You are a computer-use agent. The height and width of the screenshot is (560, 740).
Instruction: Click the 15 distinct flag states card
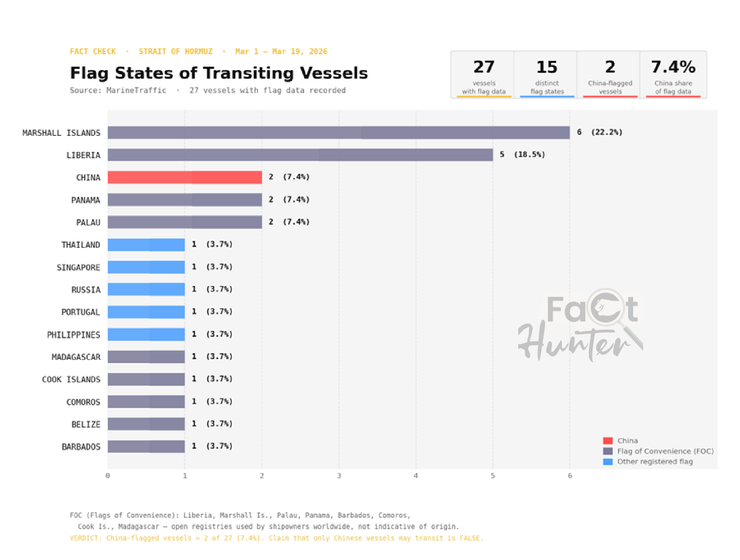[547, 75]
